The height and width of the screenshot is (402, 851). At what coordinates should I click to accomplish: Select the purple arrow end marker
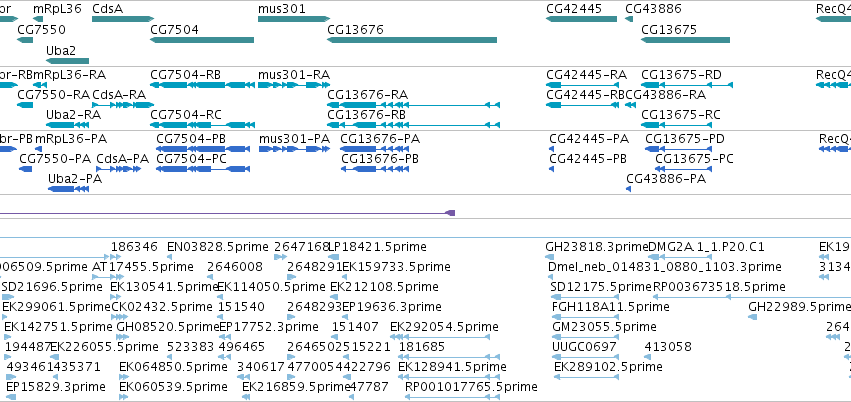pos(450,213)
